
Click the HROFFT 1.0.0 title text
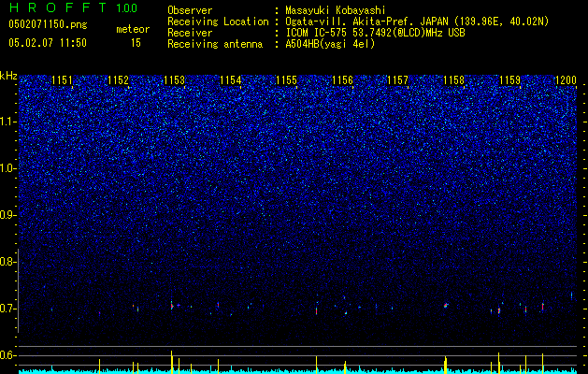(74, 7)
